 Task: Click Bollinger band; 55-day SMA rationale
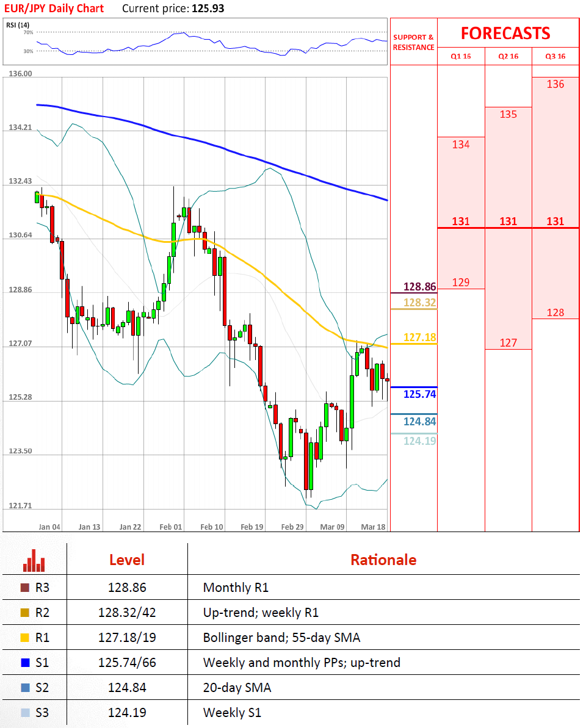281,638
